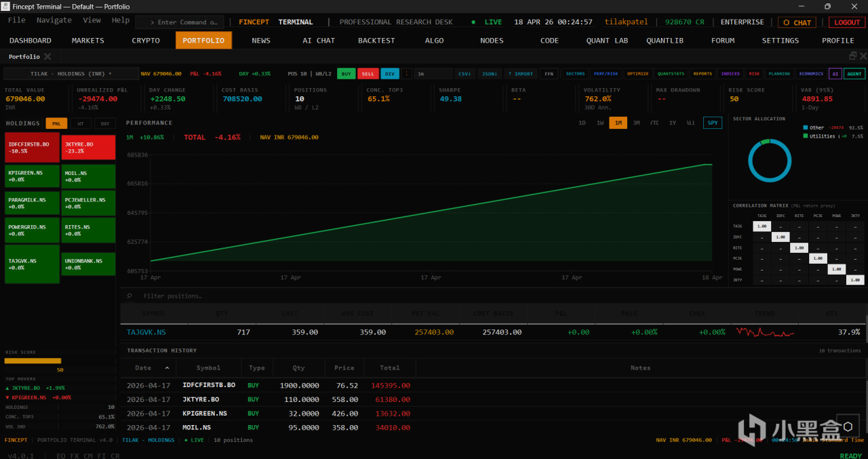Screen dimensions: 868x459
Task: Export holdings with the CSV download button
Action: click(465, 73)
